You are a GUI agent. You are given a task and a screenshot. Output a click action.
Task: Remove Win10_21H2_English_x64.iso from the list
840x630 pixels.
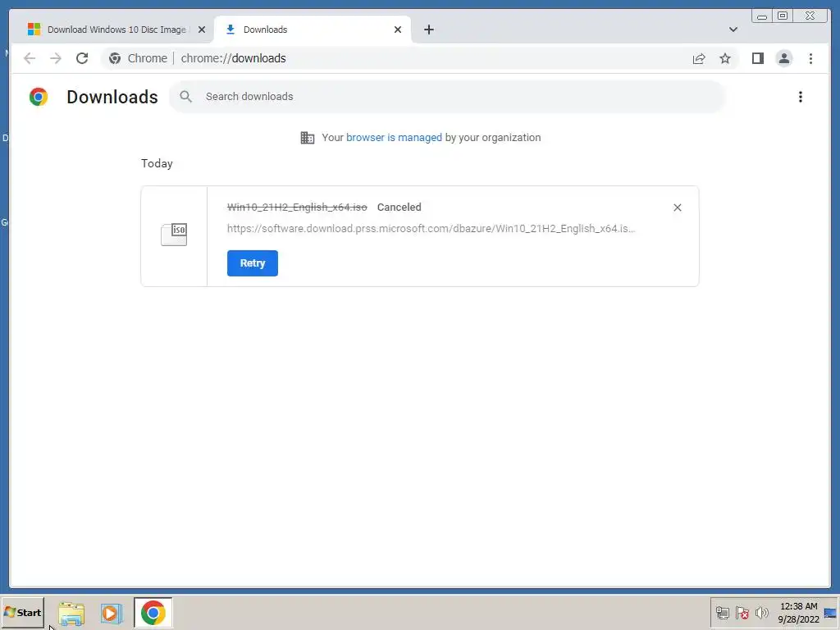click(677, 208)
